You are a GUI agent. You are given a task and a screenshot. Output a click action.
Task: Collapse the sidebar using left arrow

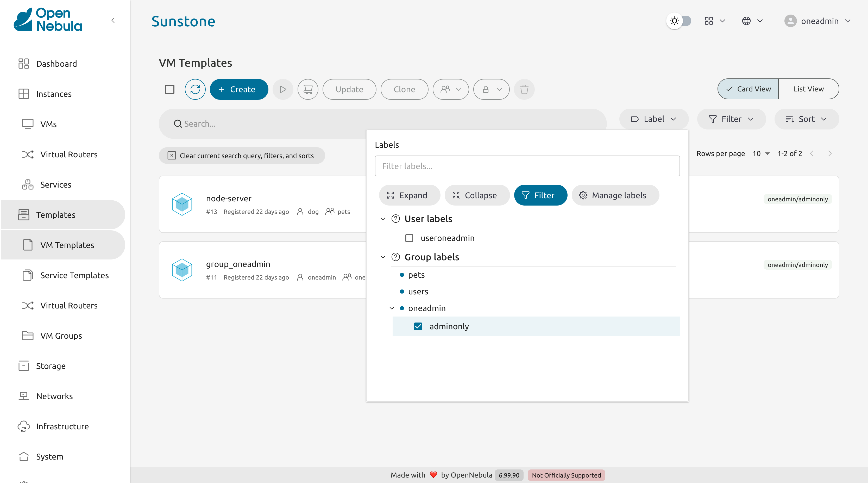pos(113,21)
